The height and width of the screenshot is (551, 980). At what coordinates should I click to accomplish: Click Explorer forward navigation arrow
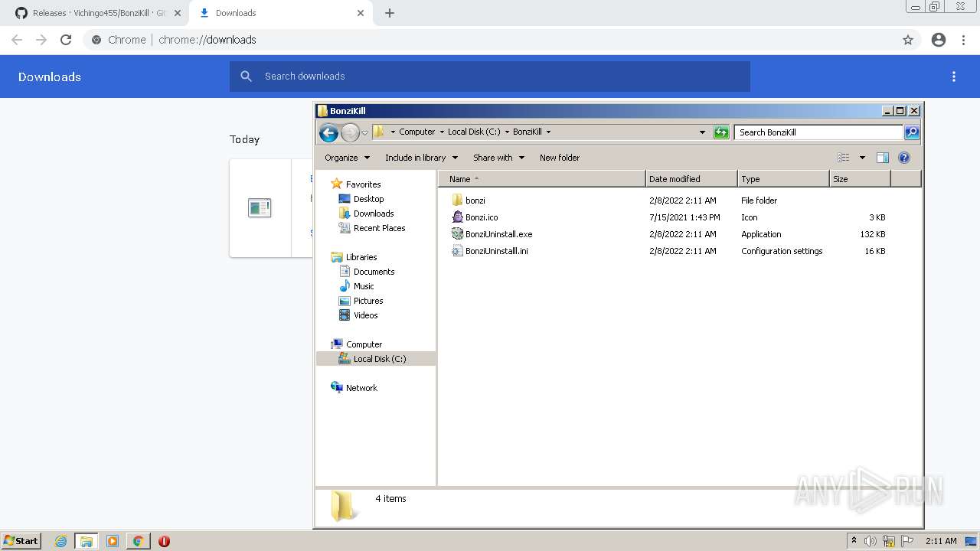(x=350, y=132)
